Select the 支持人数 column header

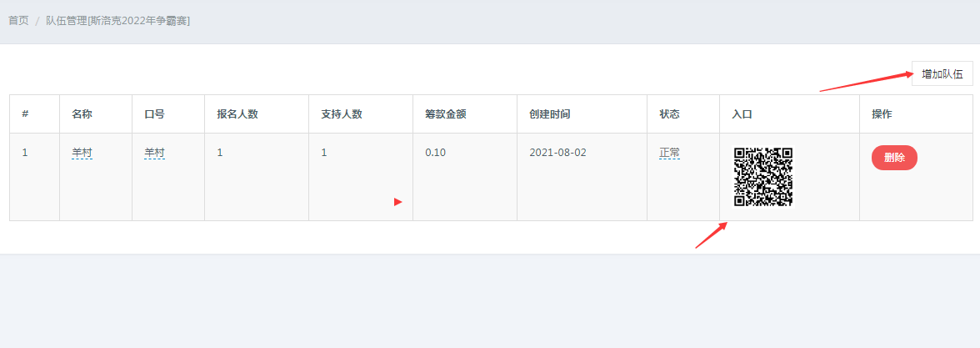point(342,113)
